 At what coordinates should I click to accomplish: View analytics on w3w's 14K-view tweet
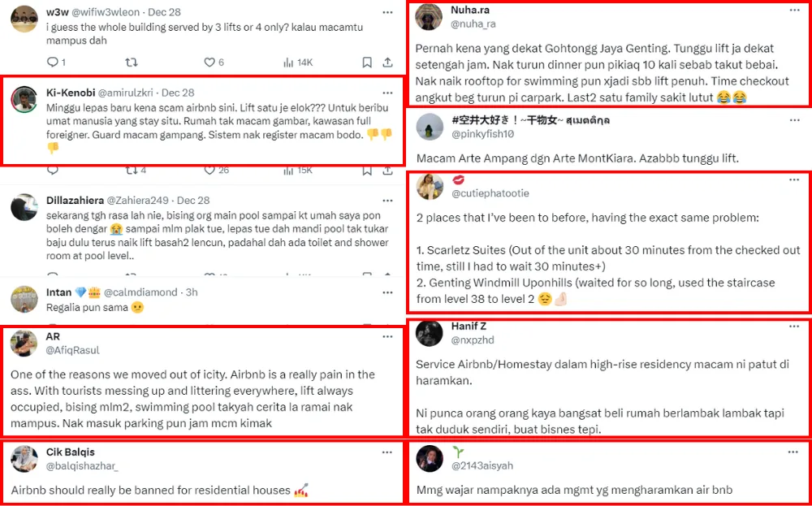[288, 62]
